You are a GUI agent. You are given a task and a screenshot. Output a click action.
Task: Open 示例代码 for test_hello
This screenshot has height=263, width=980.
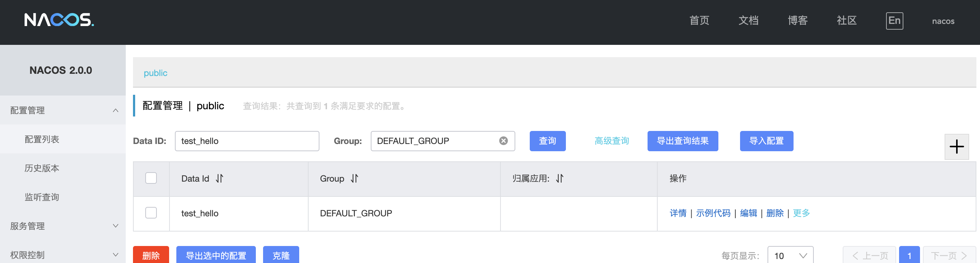pyautogui.click(x=713, y=213)
